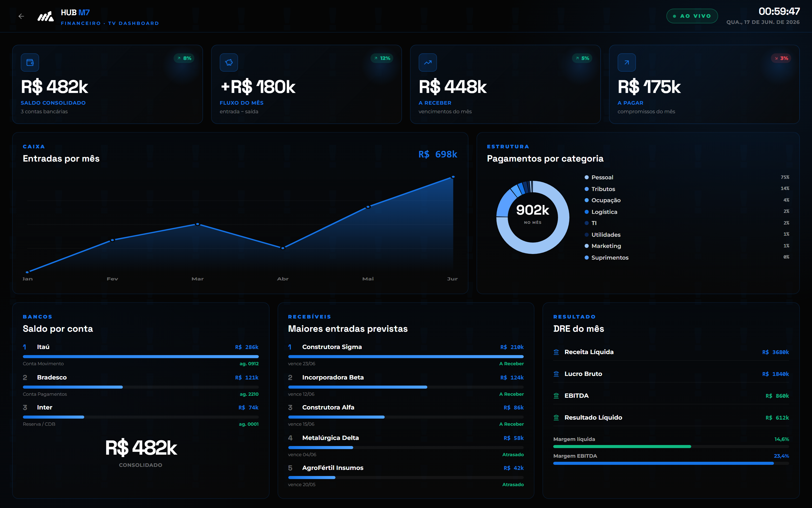The image size is (812, 508).
Task: Click the Abr data point on the chart
Action: pyautogui.click(x=283, y=248)
